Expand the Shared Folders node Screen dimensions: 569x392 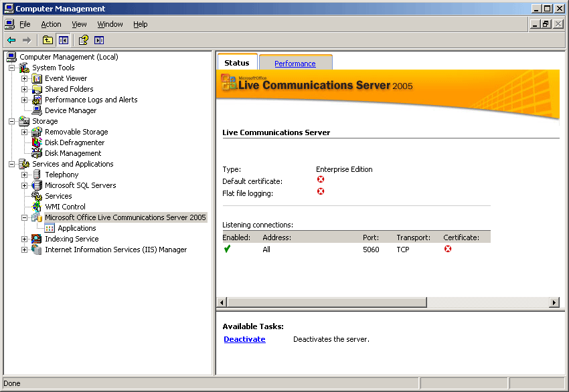(x=24, y=89)
